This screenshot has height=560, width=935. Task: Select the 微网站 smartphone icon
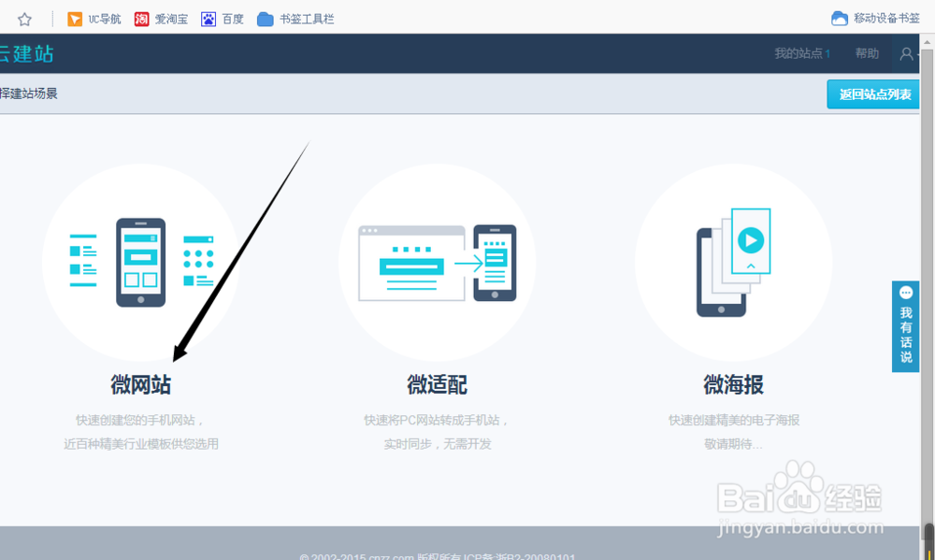(x=140, y=262)
